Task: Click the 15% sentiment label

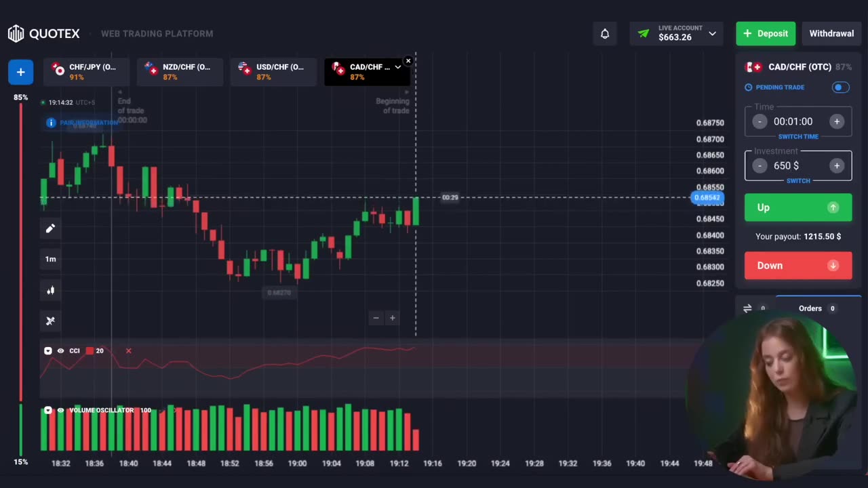Action: coord(21,462)
